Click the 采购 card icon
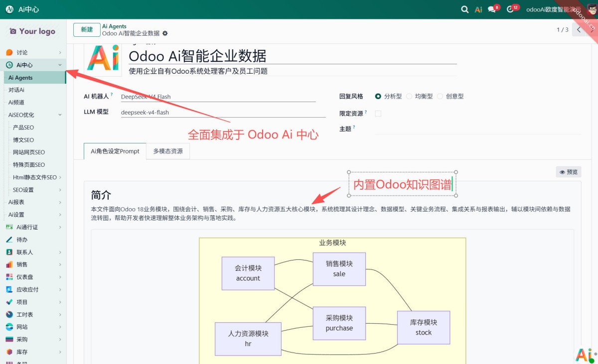 click(x=9, y=339)
